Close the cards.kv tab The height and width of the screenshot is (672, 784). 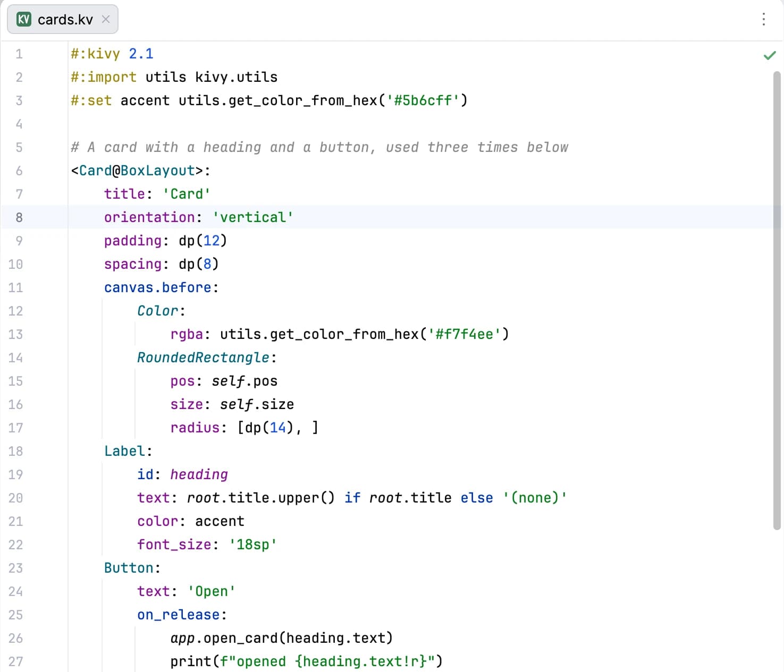pyautogui.click(x=106, y=19)
